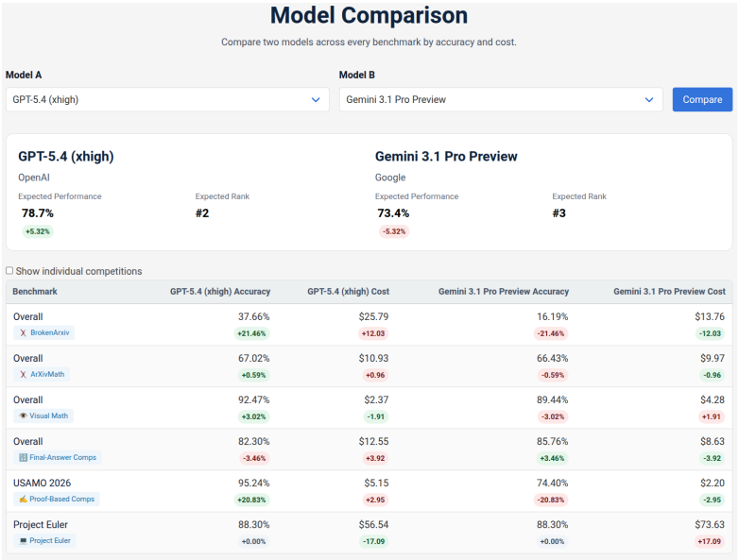Viewport: 739px width, 560px height.
Task: Click the Final-Answer Comps grid icon
Action: (x=23, y=457)
